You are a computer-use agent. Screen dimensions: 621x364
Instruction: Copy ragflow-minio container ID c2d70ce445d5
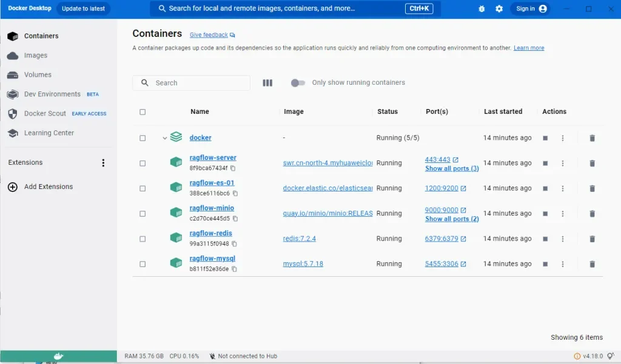(235, 219)
